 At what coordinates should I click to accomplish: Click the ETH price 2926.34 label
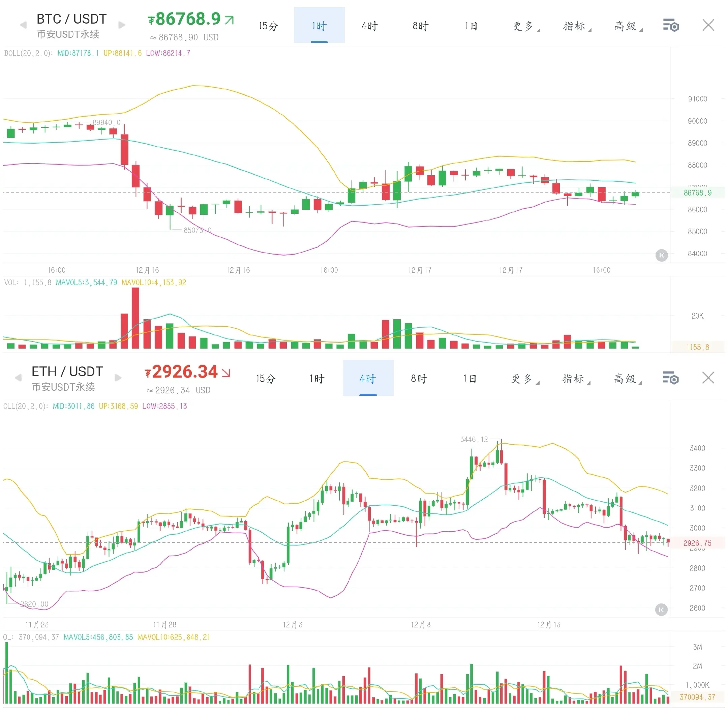click(184, 372)
